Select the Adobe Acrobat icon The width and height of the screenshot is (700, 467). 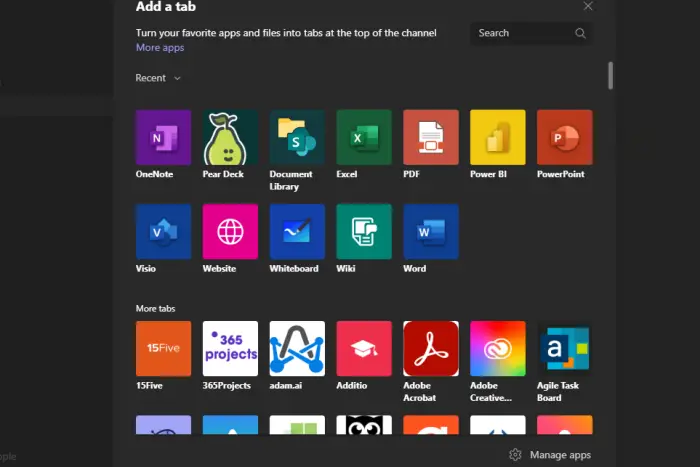pyautogui.click(x=431, y=349)
